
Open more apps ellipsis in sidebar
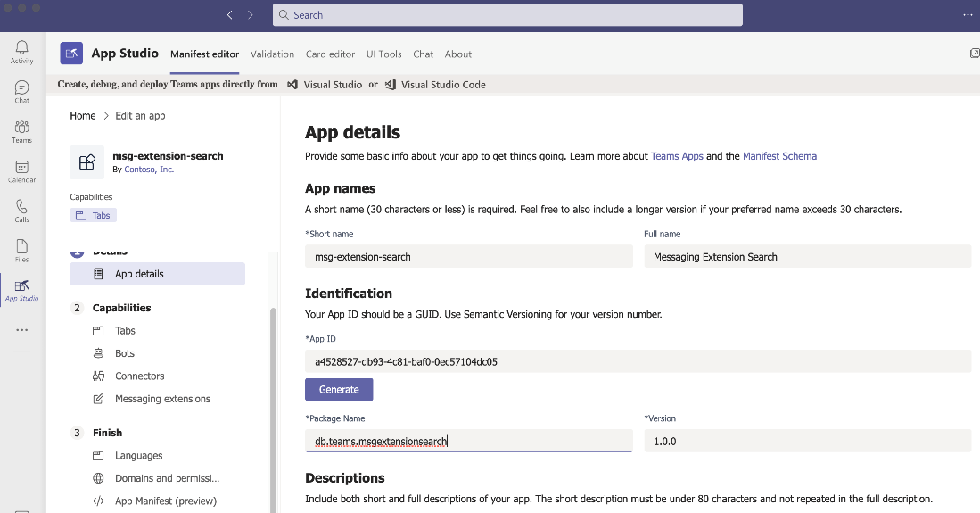[22, 330]
